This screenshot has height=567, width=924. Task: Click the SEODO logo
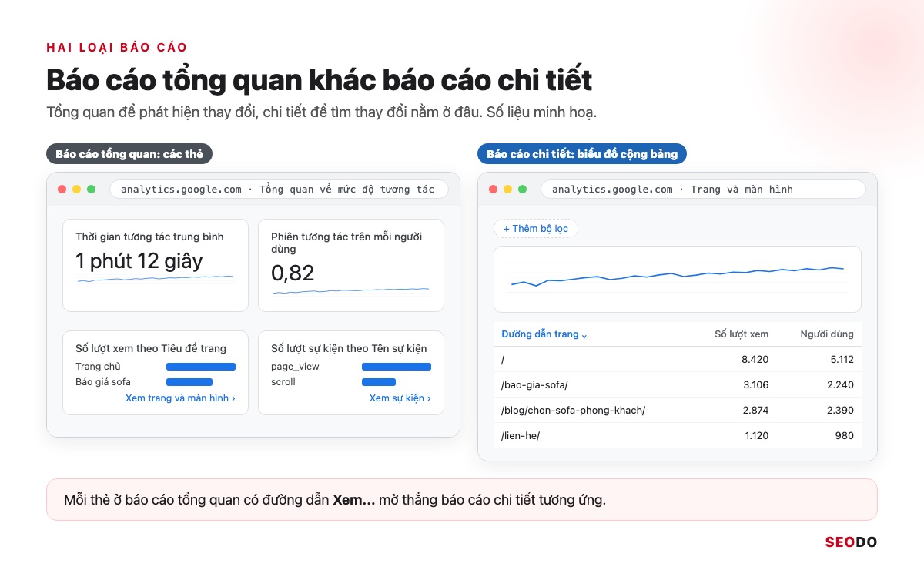(851, 542)
